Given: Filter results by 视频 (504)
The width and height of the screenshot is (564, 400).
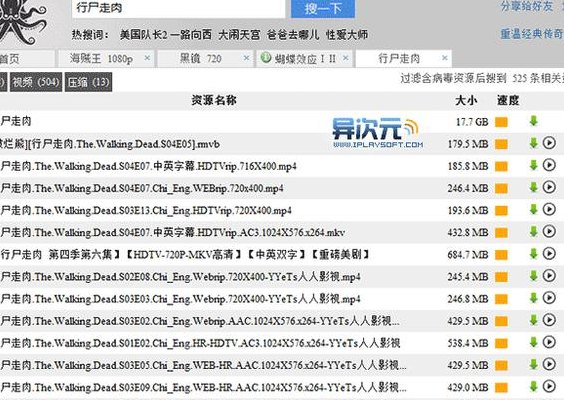Looking at the screenshot, I should (36, 82).
